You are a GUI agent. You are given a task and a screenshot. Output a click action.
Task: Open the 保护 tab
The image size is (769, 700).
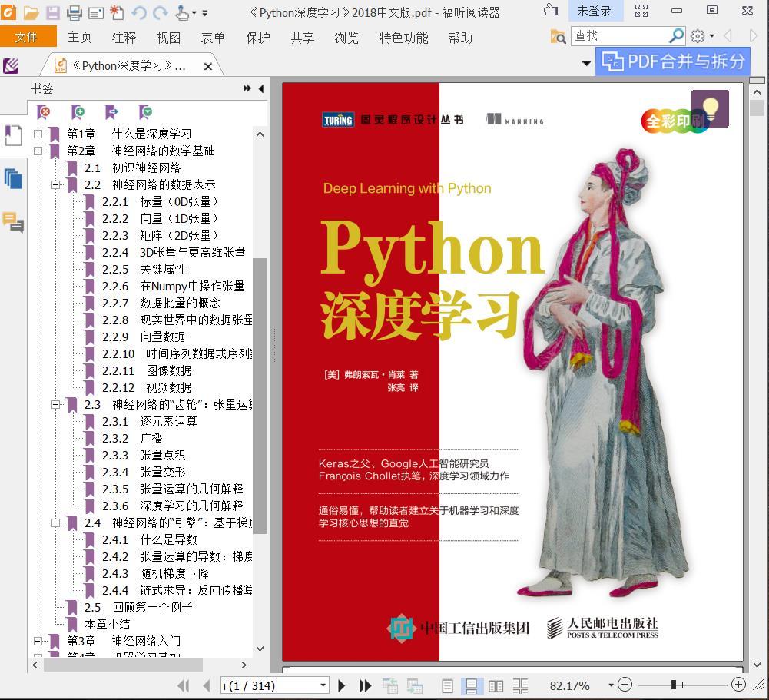click(x=258, y=38)
